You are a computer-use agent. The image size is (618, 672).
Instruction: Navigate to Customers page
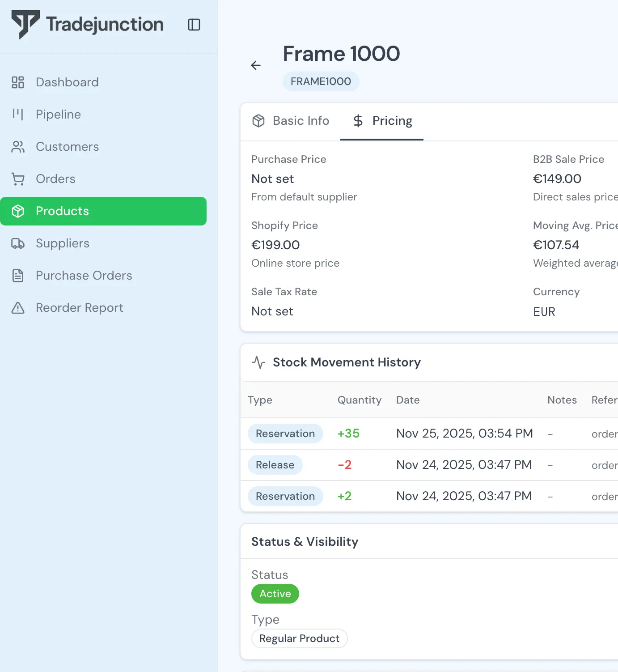click(x=103, y=147)
